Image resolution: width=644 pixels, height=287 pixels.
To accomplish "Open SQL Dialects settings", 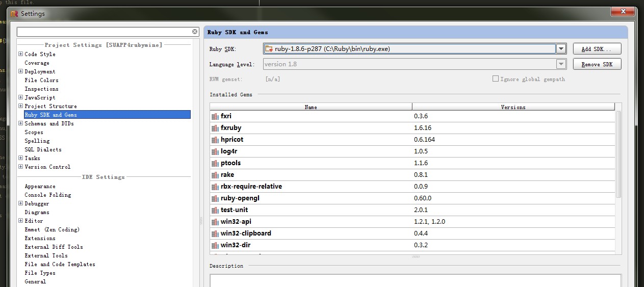I will [x=43, y=150].
